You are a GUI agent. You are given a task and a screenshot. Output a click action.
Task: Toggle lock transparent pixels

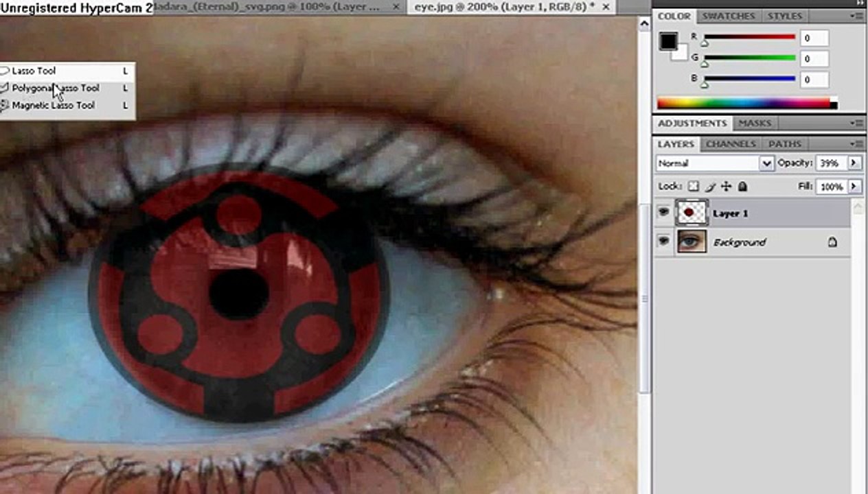tap(694, 187)
